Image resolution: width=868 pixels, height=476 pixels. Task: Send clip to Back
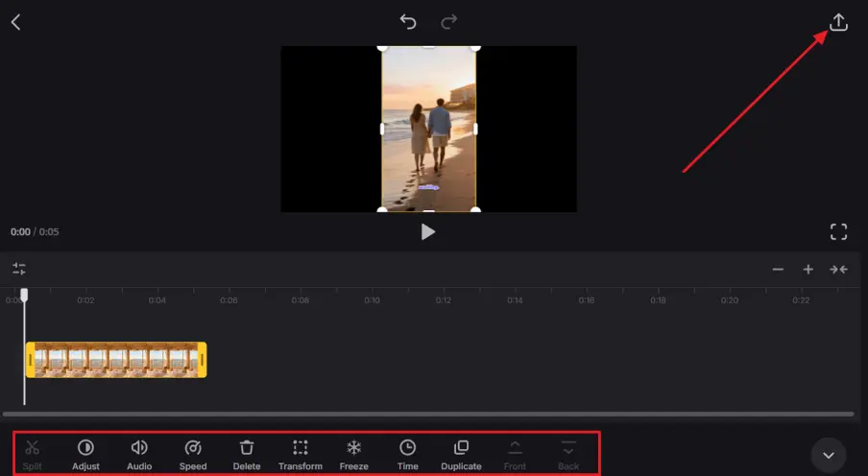[568, 455]
